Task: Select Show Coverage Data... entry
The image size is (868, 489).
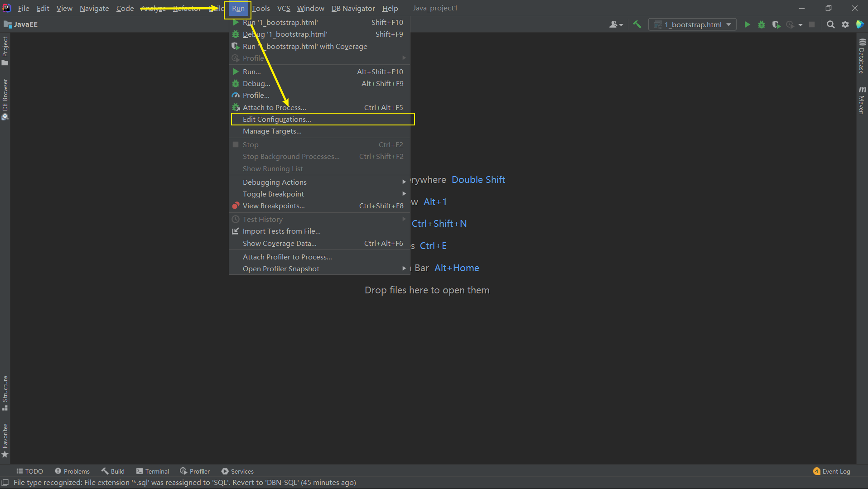Action: click(319, 243)
